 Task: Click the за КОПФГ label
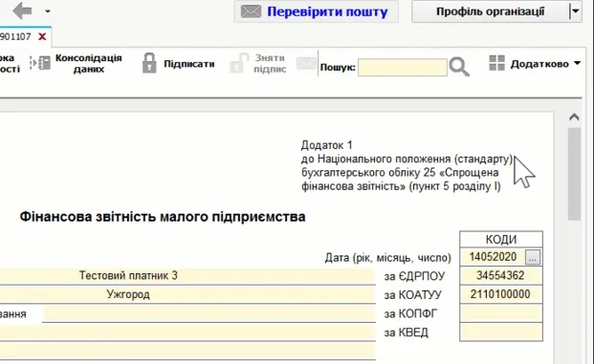[410, 314]
